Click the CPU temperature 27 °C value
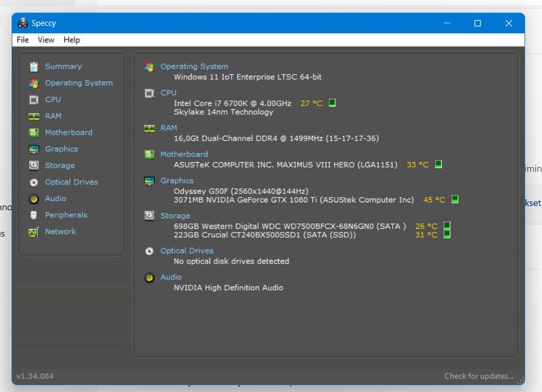 (x=312, y=103)
